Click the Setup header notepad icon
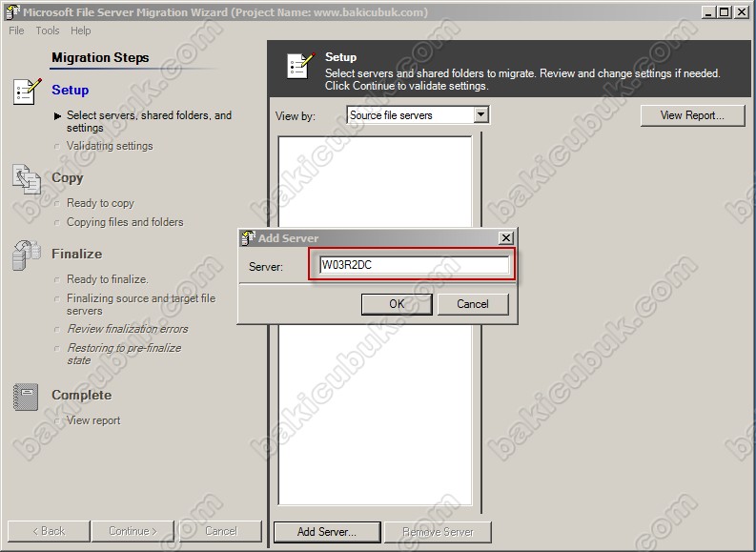The width and height of the screenshot is (756, 552). pyautogui.click(x=301, y=66)
